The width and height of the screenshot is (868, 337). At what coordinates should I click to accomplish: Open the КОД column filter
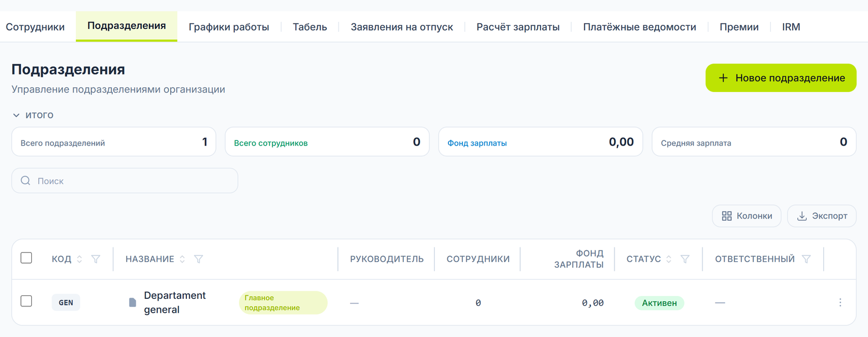coord(96,259)
